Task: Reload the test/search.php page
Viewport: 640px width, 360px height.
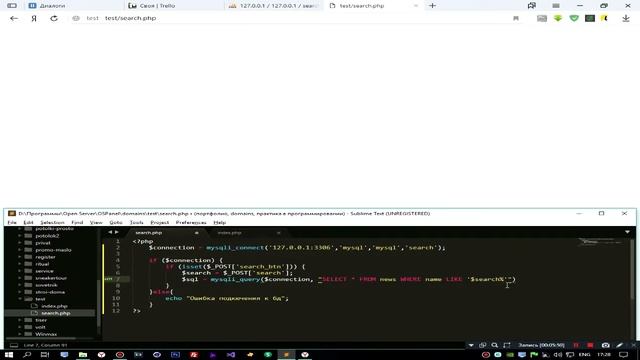Action: click(54, 18)
